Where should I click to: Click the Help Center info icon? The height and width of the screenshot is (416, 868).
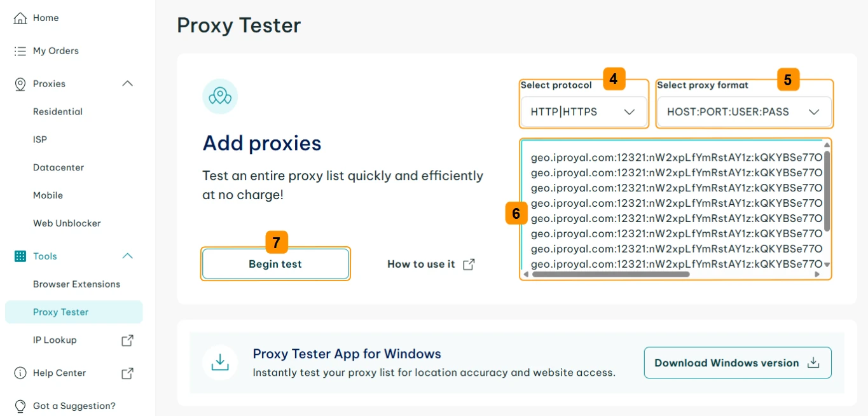20,373
